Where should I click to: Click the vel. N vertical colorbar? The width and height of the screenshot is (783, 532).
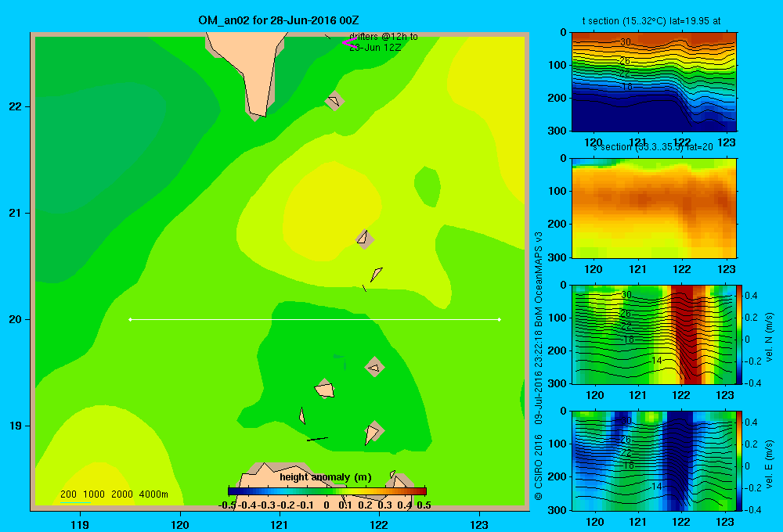click(x=740, y=334)
